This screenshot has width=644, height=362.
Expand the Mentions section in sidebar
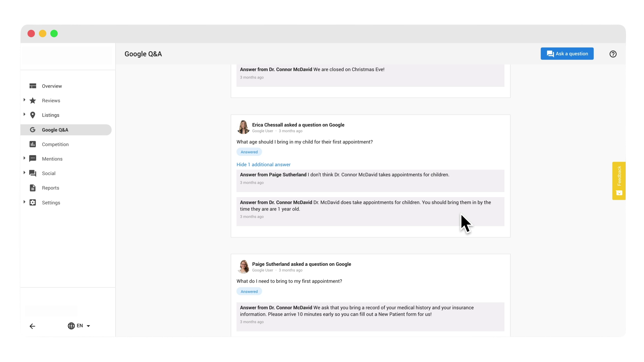point(24,158)
